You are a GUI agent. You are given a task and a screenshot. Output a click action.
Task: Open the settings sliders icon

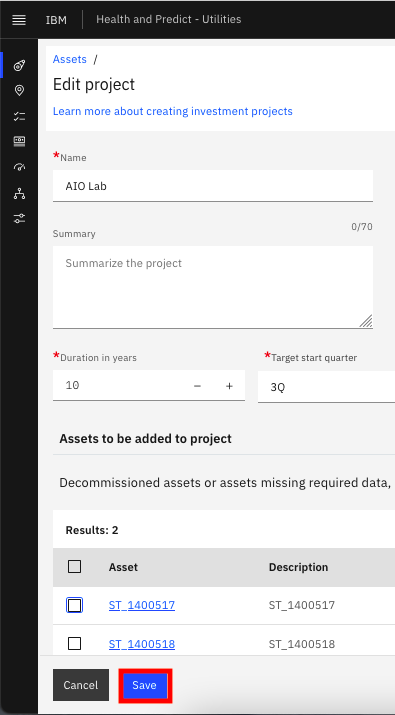[x=19, y=218]
